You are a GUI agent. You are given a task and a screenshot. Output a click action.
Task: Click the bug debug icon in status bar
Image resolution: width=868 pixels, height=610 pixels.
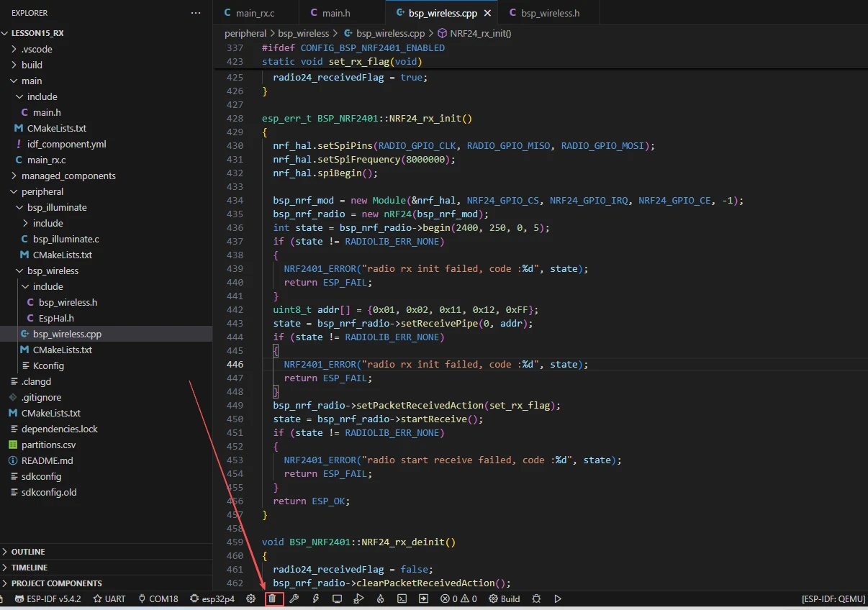tap(536, 598)
